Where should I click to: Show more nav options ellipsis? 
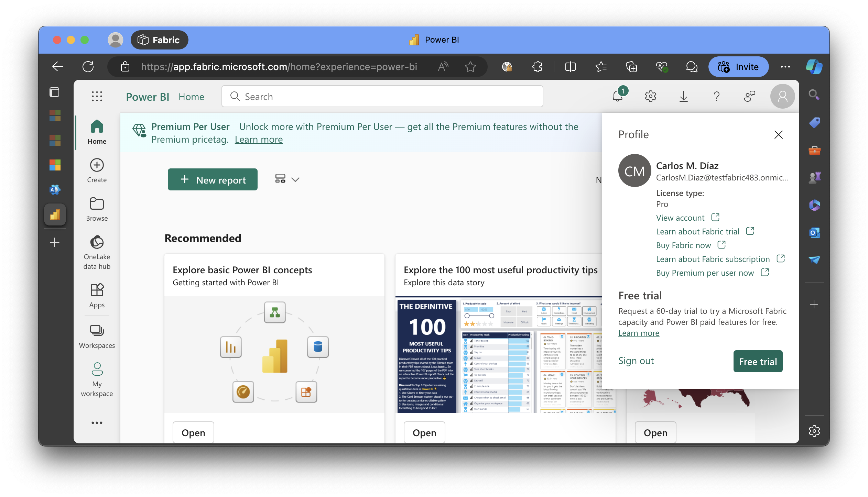click(97, 423)
